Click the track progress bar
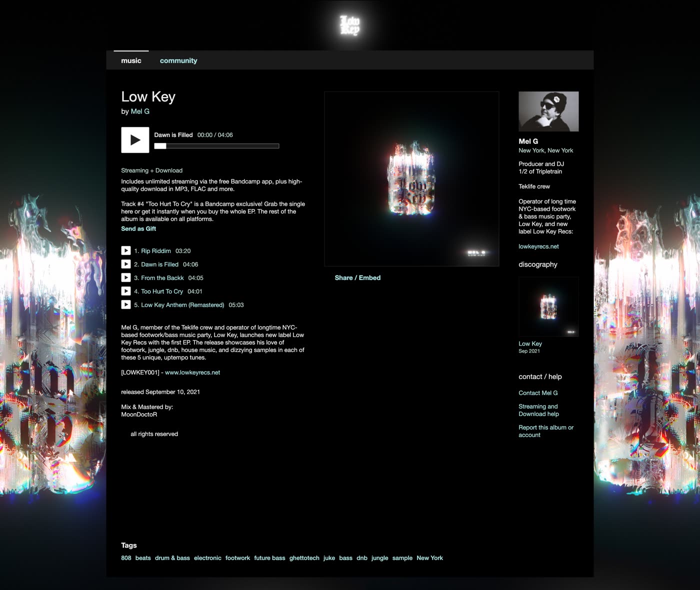This screenshot has width=700, height=590. (216, 146)
